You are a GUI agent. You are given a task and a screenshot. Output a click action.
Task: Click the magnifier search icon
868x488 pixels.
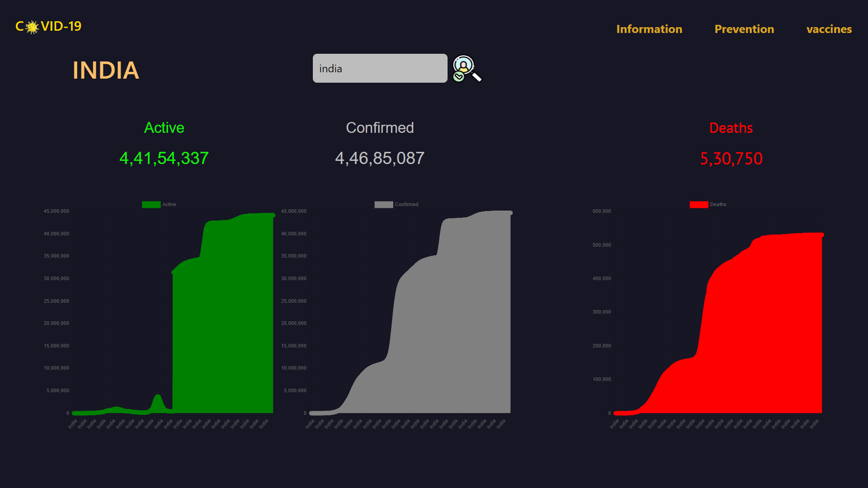(x=467, y=69)
